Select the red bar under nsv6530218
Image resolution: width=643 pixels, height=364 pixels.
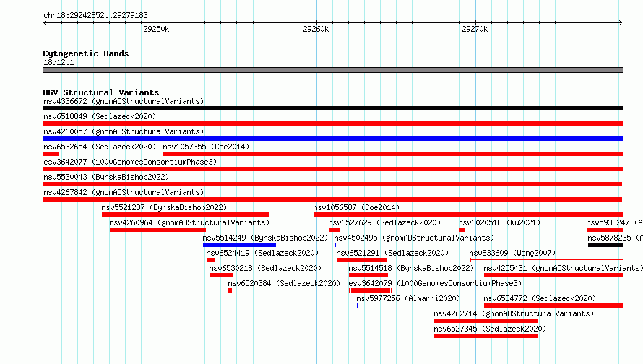[x=220, y=275]
